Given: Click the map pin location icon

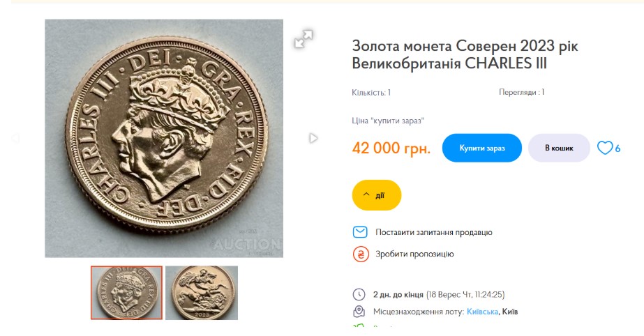Looking at the screenshot, I should 359,312.
